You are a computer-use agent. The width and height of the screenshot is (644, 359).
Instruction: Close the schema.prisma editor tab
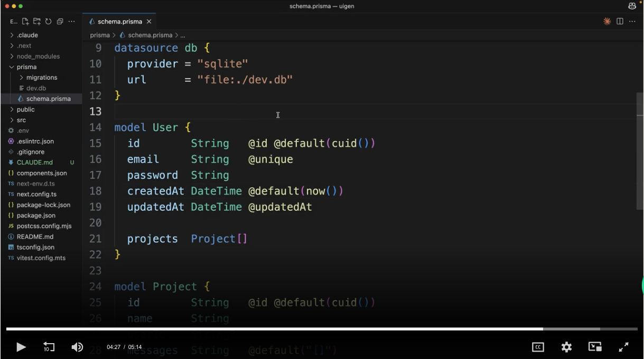click(149, 22)
